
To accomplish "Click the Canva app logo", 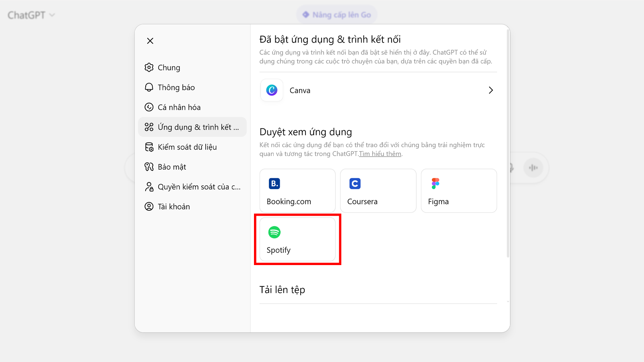I will click(x=272, y=90).
